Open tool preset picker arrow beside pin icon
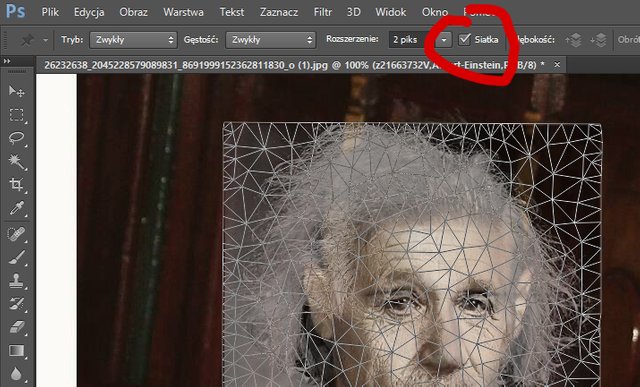This screenshot has width=640, height=387. [x=45, y=40]
